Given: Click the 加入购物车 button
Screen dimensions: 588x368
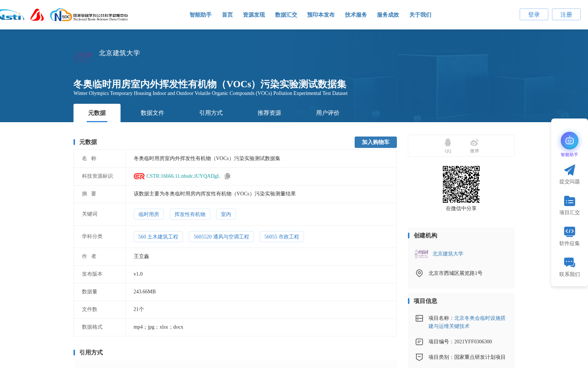Looking at the screenshot, I should (376, 142).
